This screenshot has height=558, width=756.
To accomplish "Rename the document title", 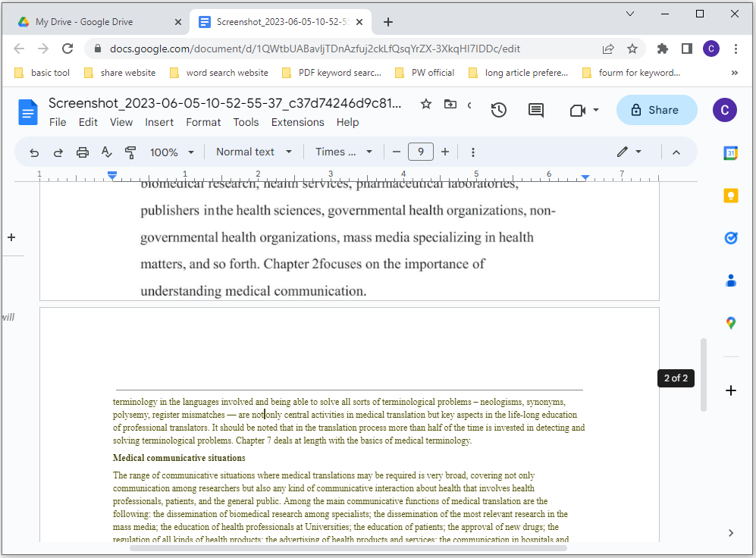I will [224, 103].
